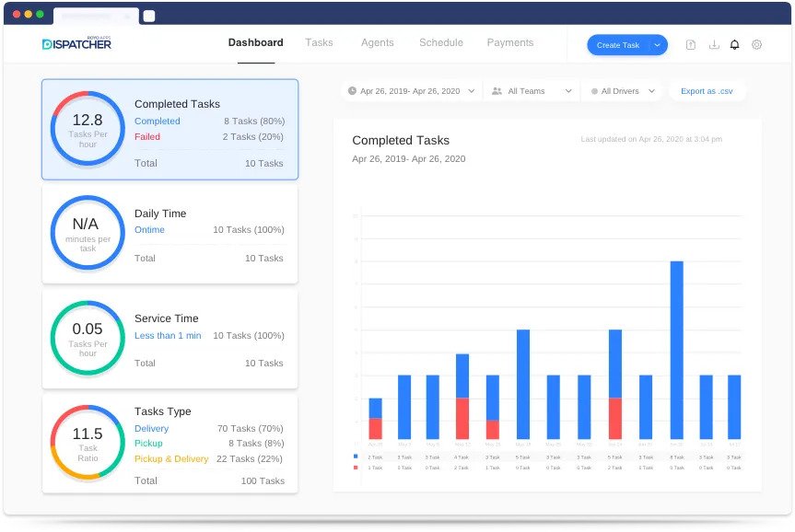
Task: Click the '22 Tasks (22%)' value
Action: 250,459
